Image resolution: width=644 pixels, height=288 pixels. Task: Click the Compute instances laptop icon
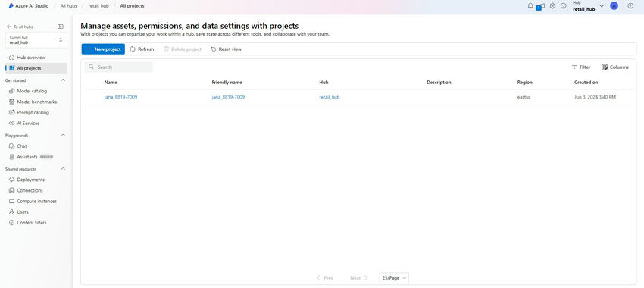tap(11, 202)
